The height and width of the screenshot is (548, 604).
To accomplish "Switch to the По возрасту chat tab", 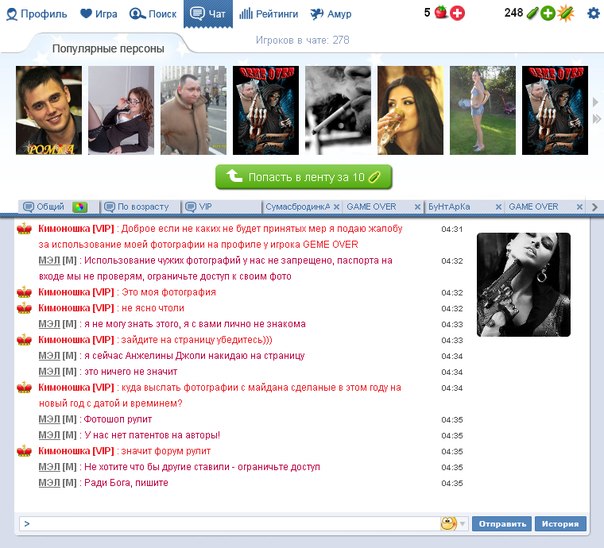I will [x=142, y=207].
